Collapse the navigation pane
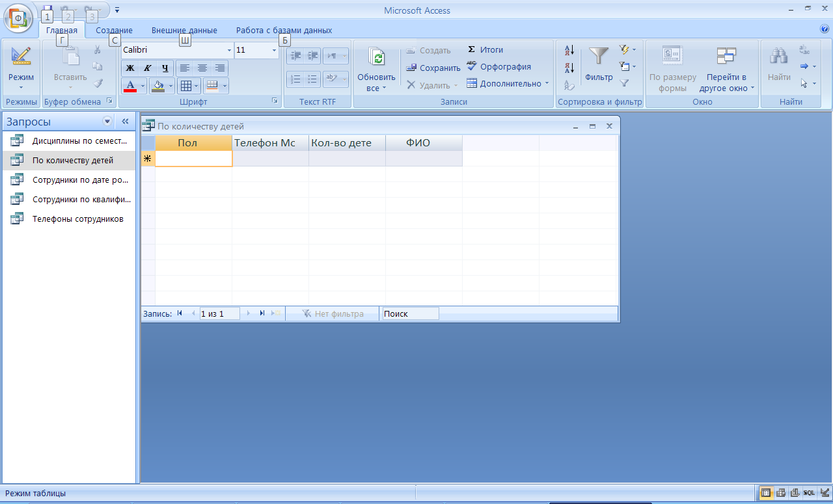This screenshot has height=504, width=833. (x=125, y=122)
